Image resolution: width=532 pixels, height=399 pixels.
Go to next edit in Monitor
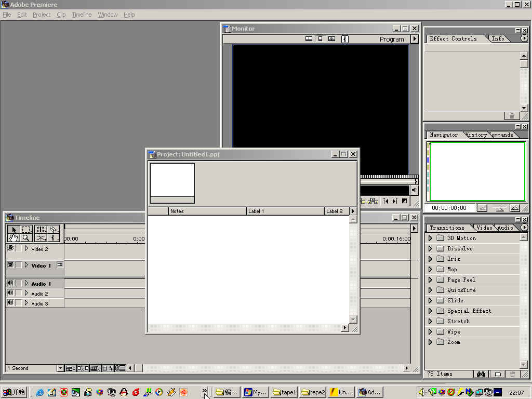395,201
